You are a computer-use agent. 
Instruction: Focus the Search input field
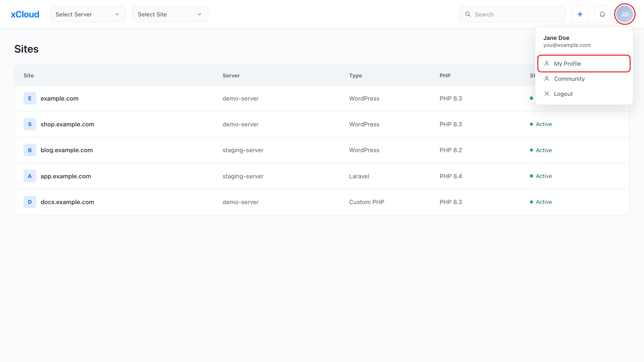coord(513,14)
